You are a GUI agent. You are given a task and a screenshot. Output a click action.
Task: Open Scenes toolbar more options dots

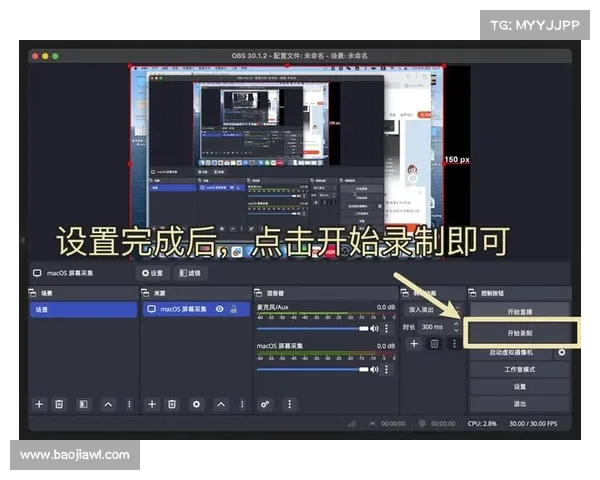click(x=129, y=404)
